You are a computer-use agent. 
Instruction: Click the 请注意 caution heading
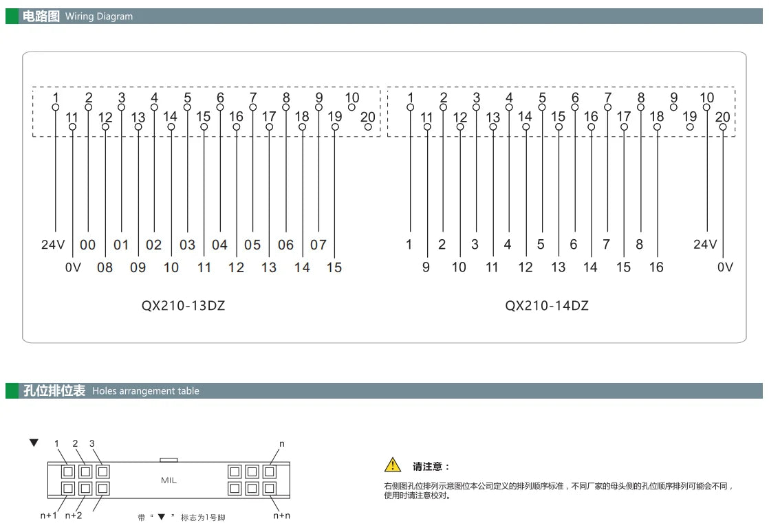pos(431,466)
